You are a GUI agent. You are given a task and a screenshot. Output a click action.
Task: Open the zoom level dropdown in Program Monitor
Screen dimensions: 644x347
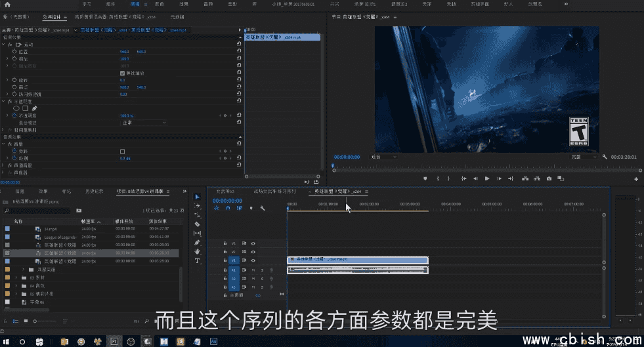[384, 157]
